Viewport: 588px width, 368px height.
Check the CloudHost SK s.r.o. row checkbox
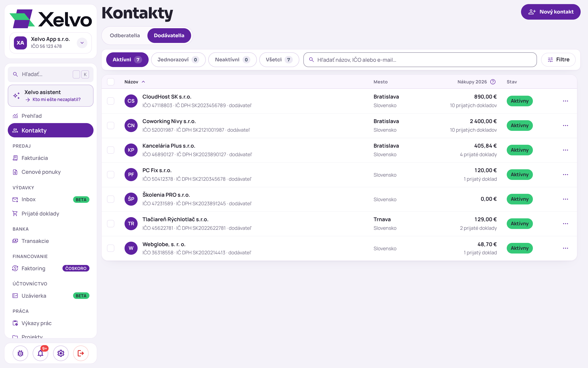(x=110, y=101)
